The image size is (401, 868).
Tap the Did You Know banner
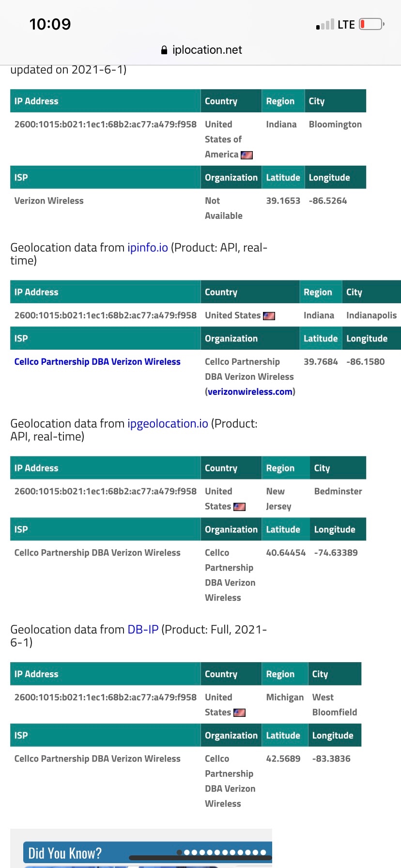(x=148, y=852)
